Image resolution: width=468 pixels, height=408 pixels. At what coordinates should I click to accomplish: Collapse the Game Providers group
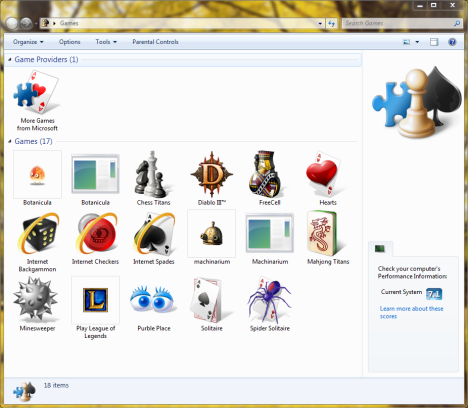tap(10, 60)
